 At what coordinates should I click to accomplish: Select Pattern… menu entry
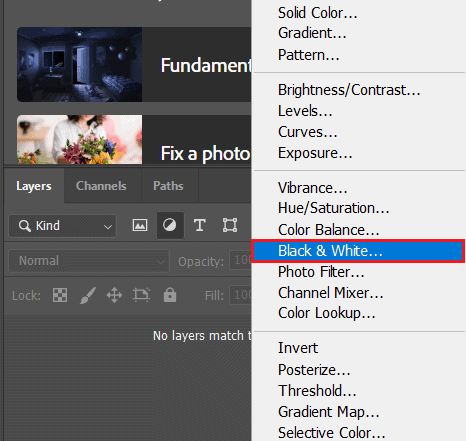309,55
